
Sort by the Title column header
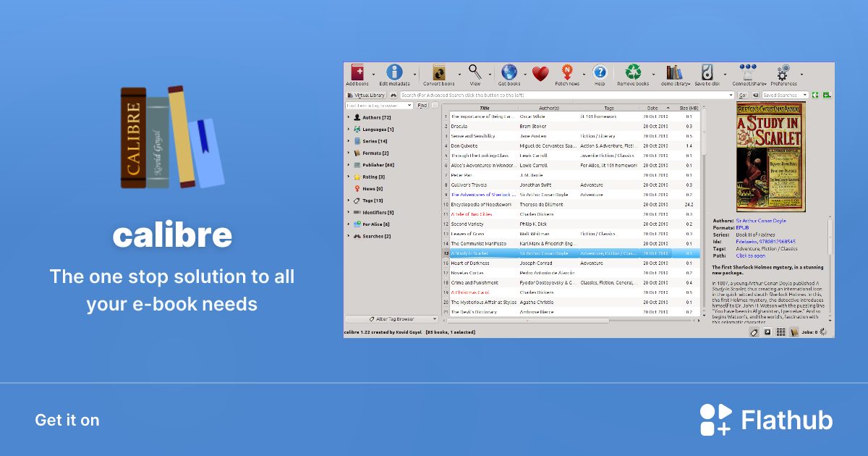coord(484,108)
